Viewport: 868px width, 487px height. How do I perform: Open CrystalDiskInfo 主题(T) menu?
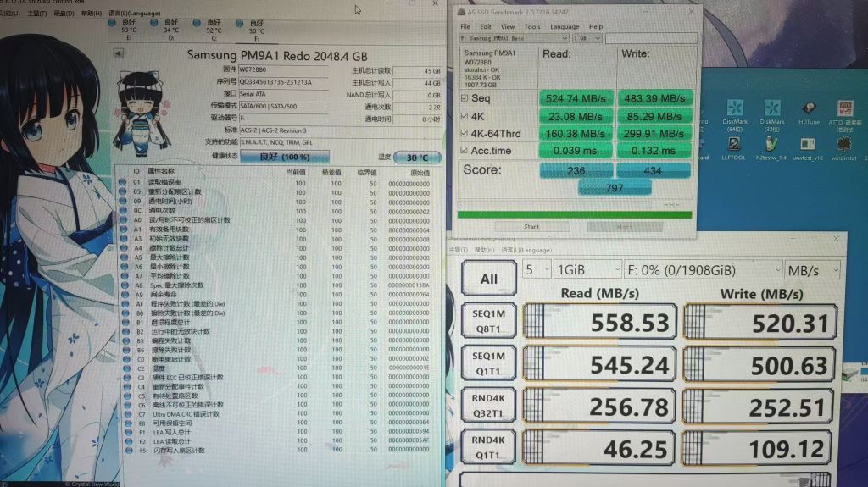36,13
